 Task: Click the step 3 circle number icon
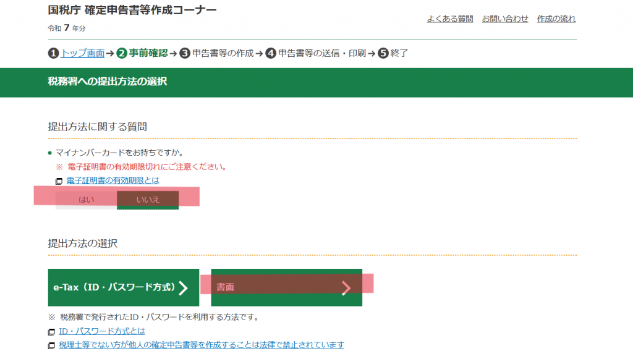pos(185,53)
